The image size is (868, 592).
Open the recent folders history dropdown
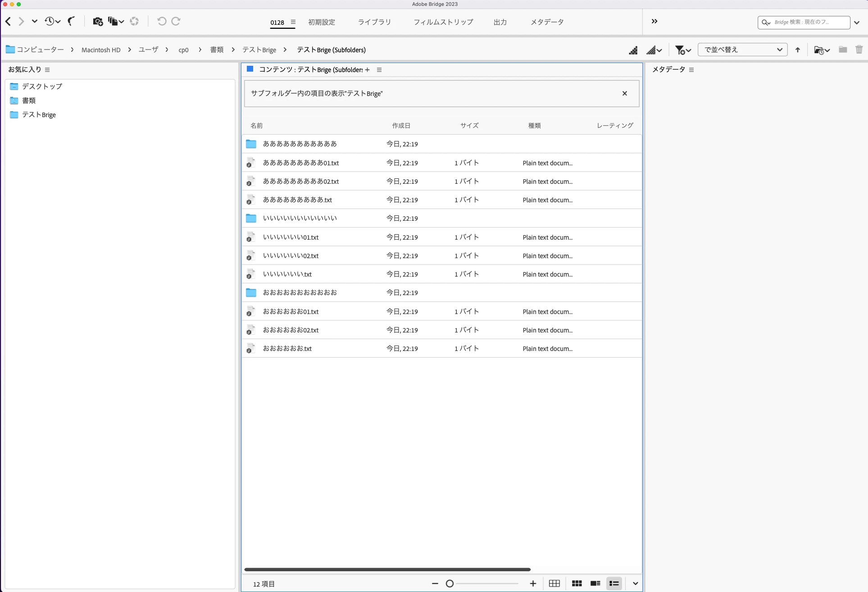52,21
